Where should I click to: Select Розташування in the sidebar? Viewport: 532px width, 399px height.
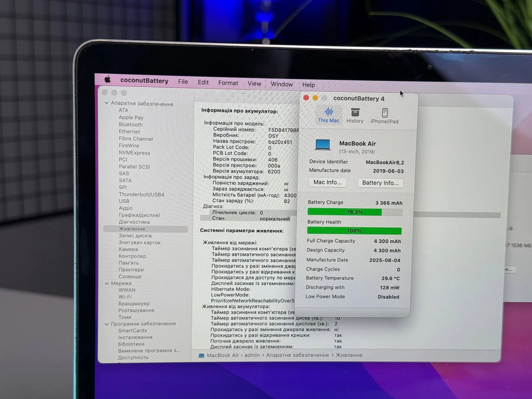pyautogui.click(x=136, y=310)
